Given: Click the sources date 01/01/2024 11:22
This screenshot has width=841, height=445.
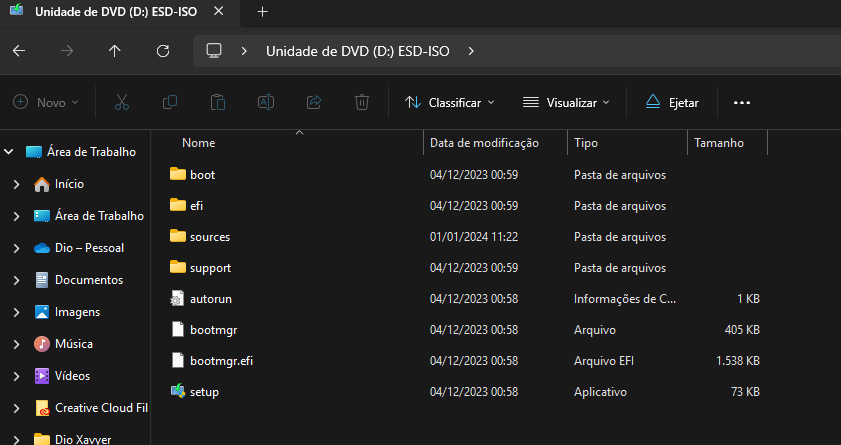Looking at the screenshot, I should (x=474, y=236).
